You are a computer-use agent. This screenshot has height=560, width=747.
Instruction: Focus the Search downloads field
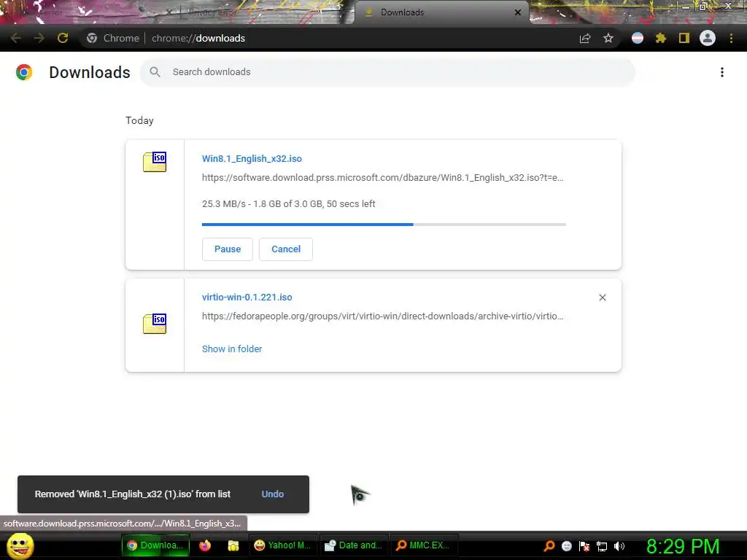(x=387, y=72)
